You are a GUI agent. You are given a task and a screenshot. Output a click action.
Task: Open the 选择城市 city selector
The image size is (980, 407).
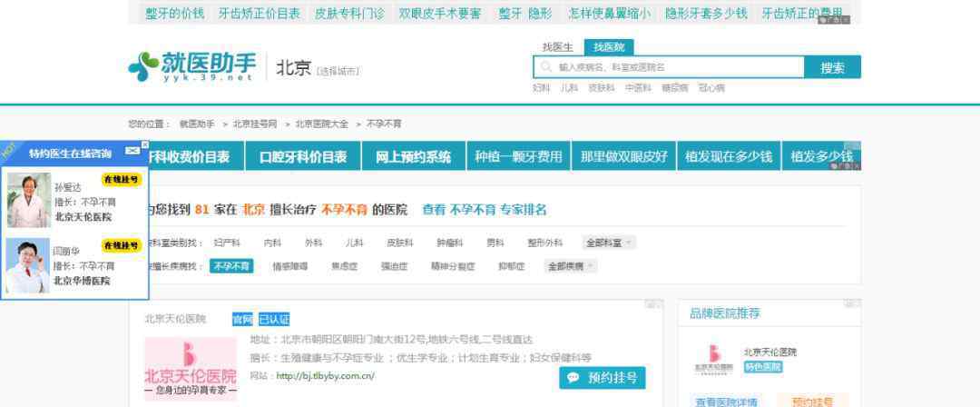tap(338, 72)
